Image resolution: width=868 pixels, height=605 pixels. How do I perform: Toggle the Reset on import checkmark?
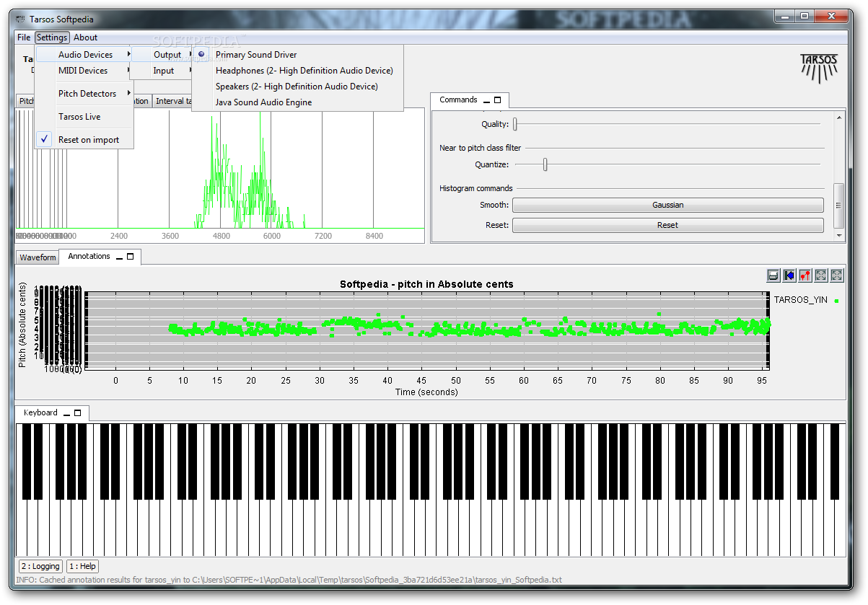coord(45,139)
